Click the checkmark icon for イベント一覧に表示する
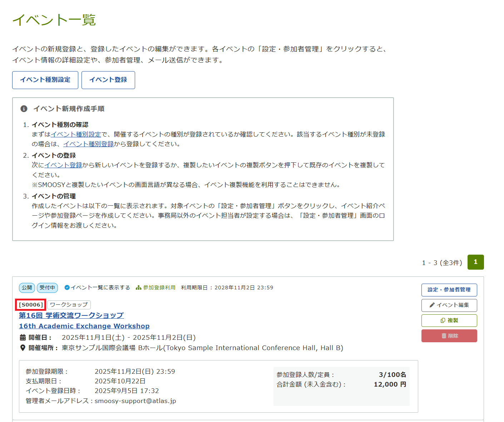The width and height of the screenshot is (504, 422). point(67,288)
